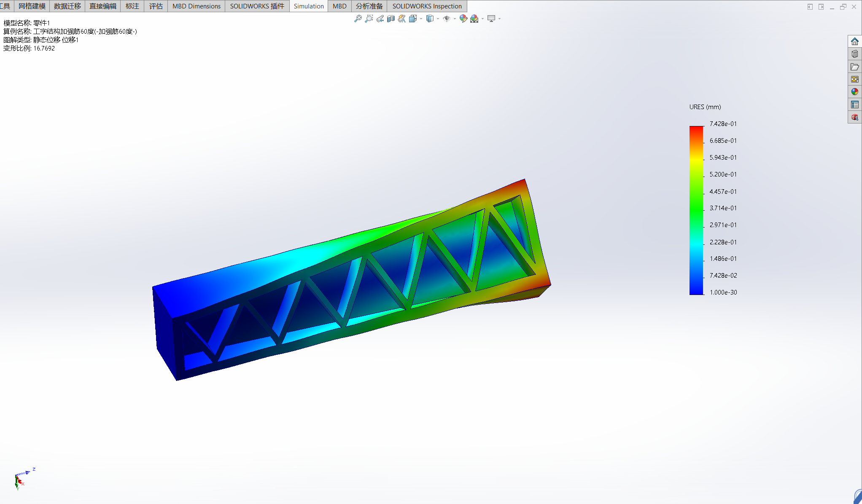Image resolution: width=862 pixels, height=504 pixels.
Task: Expand the Display Style dropdown arrow
Action: pos(438,19)
